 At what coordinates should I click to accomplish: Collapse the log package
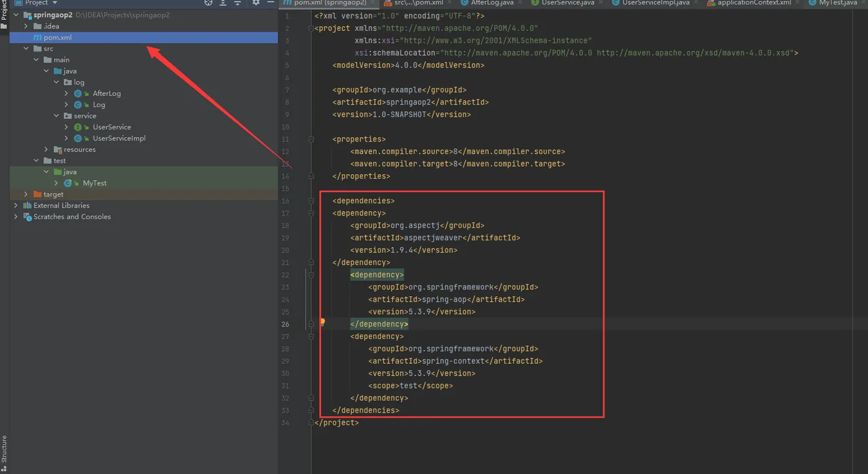pos(56,82)
